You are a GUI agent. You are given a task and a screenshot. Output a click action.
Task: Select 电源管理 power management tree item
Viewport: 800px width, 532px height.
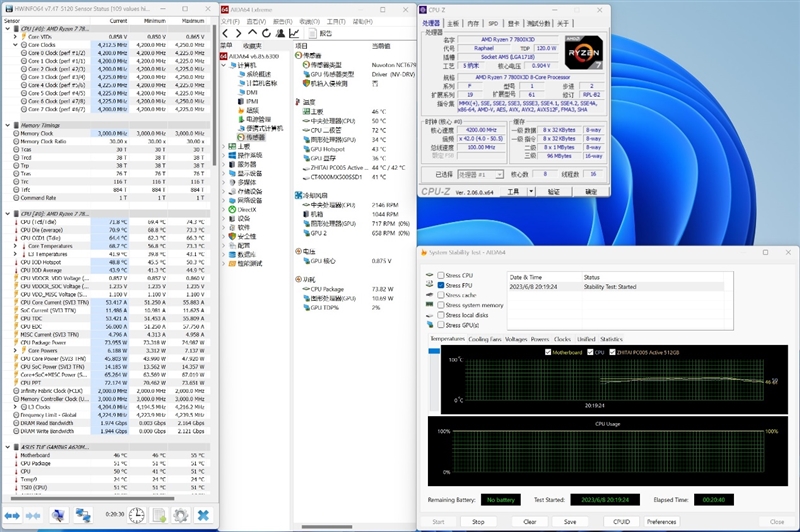click(255, 119)
